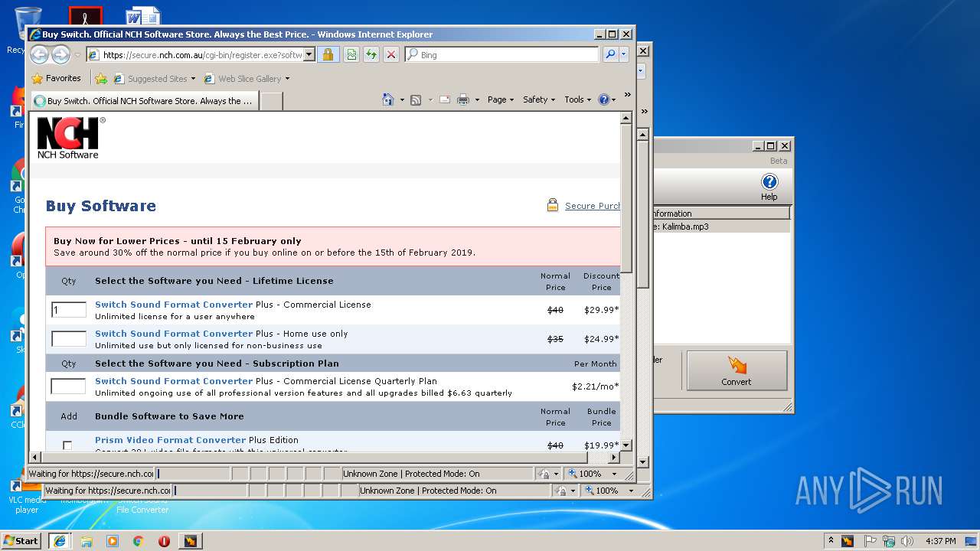980x551 pixels.
Task: Click the Home icon in command bar
Action: click(388, 99)
